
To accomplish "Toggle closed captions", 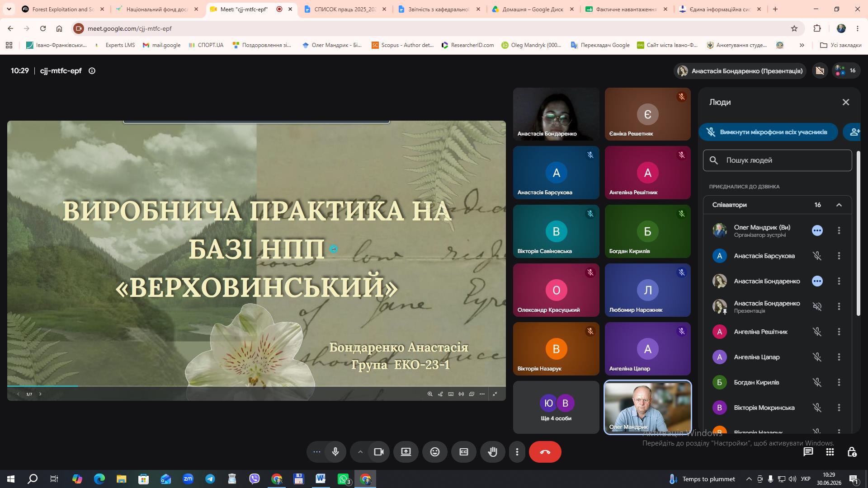I will [464, 452].
